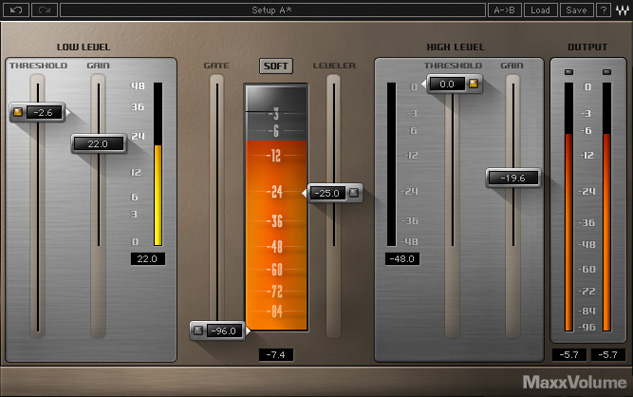Click the -7.4 energy meter readout

tap(276, 355)
